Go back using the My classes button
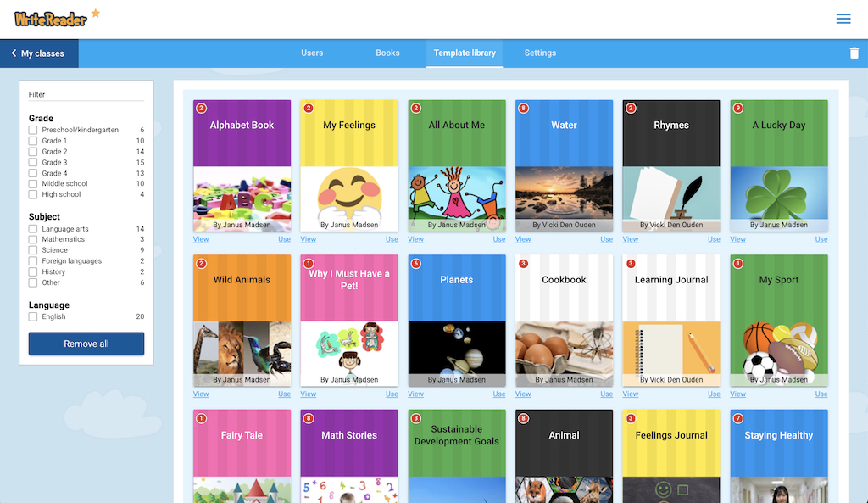Screen dimensions: 868x503 coord(39,53)
